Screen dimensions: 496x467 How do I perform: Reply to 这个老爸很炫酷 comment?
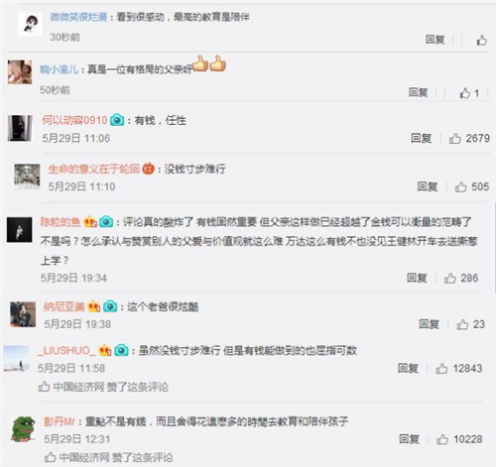click(429, 324)
